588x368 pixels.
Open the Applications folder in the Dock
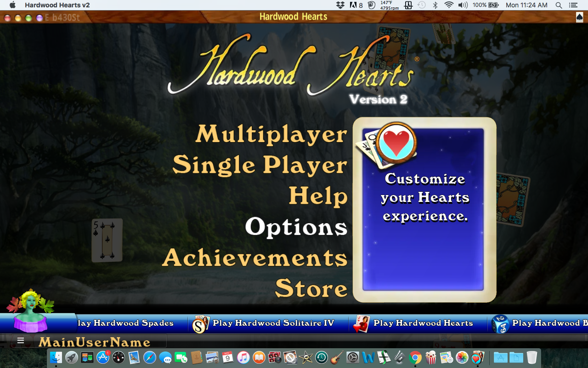click(500, 357)
